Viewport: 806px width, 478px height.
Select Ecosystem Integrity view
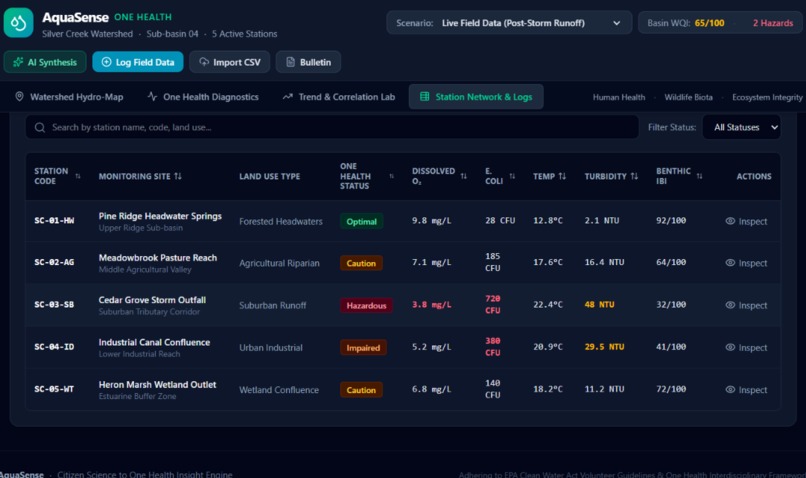coord(767,97)
